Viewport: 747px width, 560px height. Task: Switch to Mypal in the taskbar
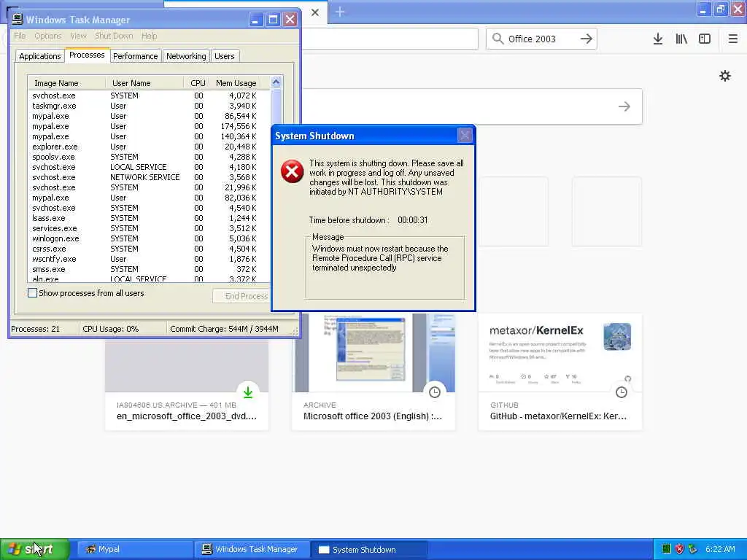pos(135,550)
